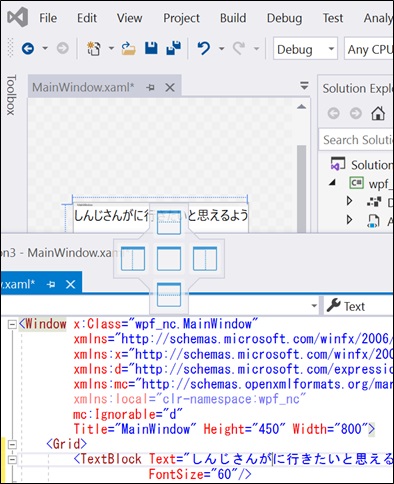
Task: Click the designer scrollbar up arrow
Action: click(301, 107)
